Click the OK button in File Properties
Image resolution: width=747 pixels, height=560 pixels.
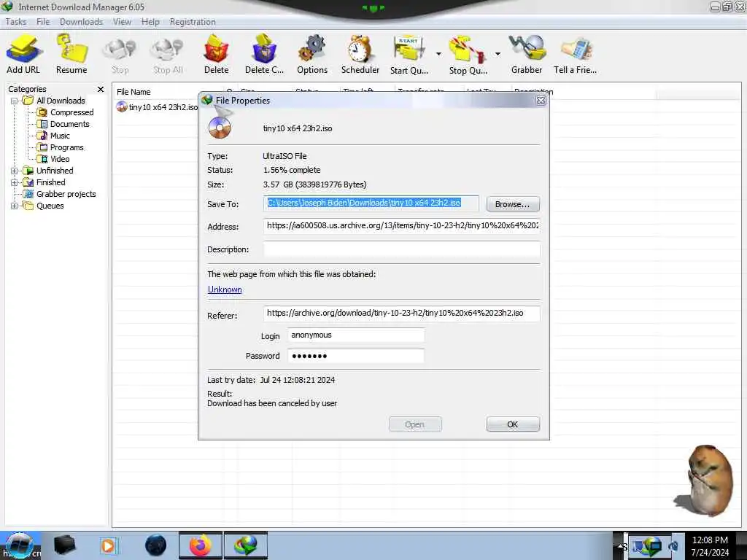tap(513, 424)
